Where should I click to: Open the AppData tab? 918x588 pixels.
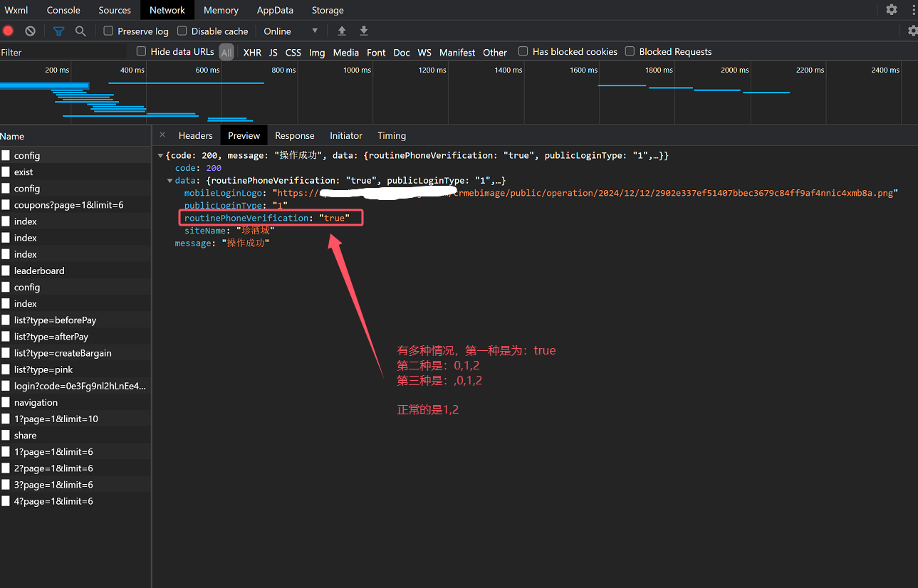[275, 10]
